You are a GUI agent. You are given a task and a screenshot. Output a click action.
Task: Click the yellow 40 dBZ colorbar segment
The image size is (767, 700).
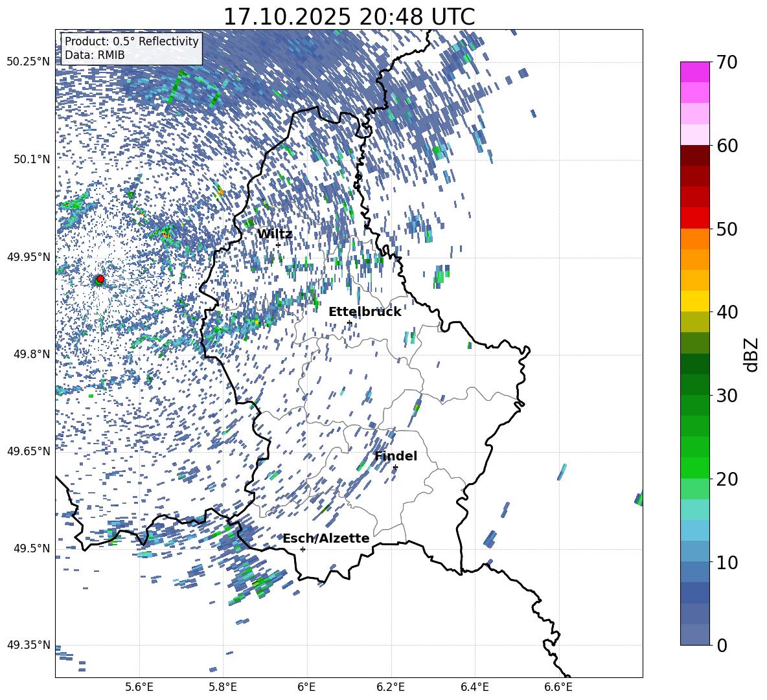(x=694, y=301)
